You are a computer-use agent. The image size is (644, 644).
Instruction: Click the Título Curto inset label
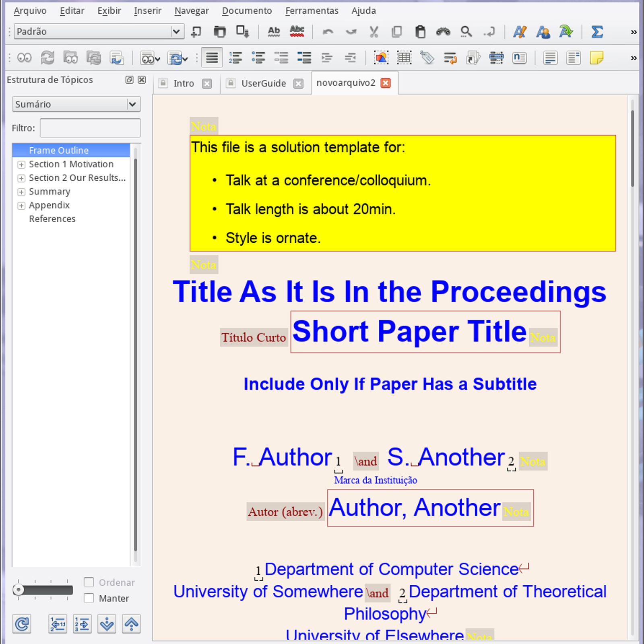(x=254, y=337)
